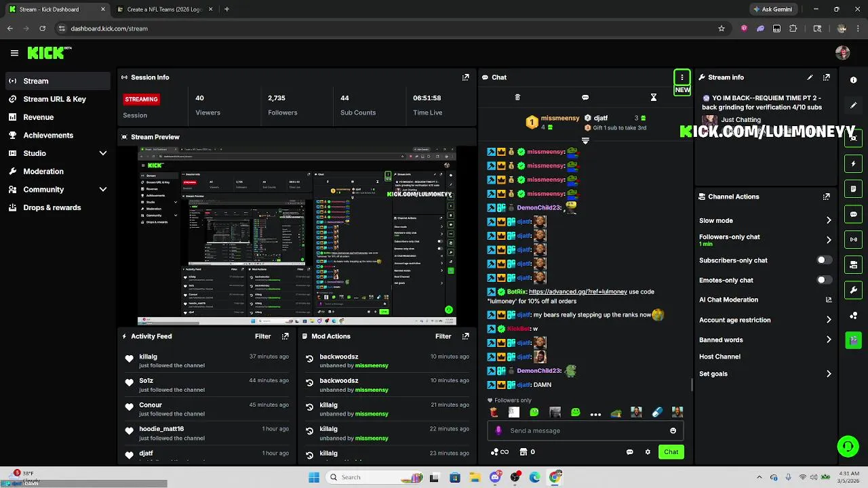868x488 pixels.
Task: Expand Slow mode options
Action: tap(829, 220)
